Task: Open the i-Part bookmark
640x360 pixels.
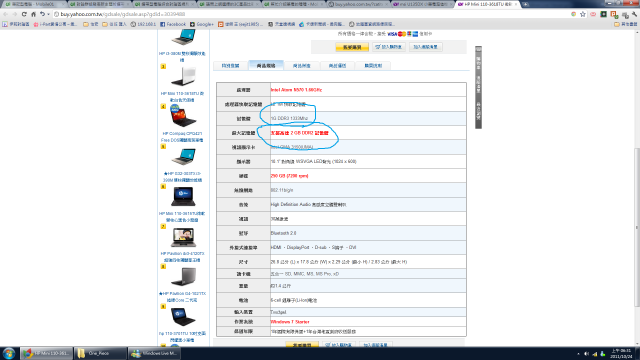Action: pyautogui.click(x=55, y=24)
